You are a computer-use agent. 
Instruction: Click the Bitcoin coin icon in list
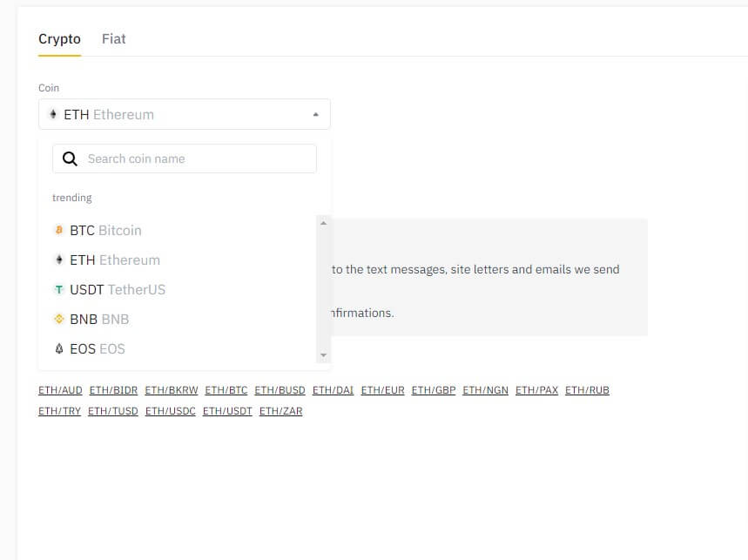[59, 231]
